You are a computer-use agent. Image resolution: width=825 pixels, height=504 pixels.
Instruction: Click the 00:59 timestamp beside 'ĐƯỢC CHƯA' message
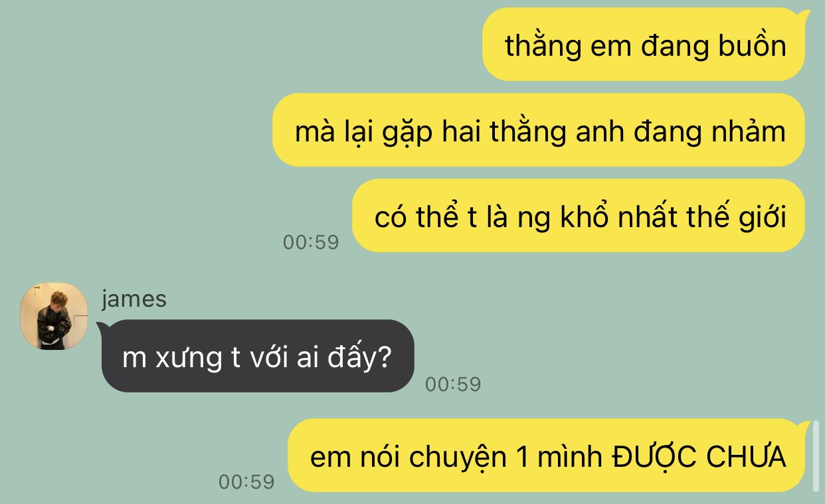tap(246, 481)
